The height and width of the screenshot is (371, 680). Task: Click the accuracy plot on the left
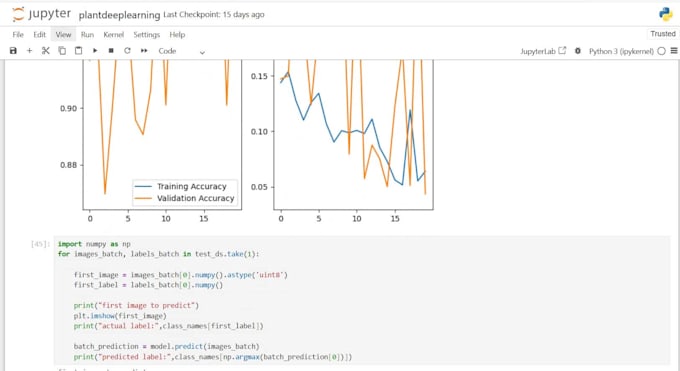(162, 135)
